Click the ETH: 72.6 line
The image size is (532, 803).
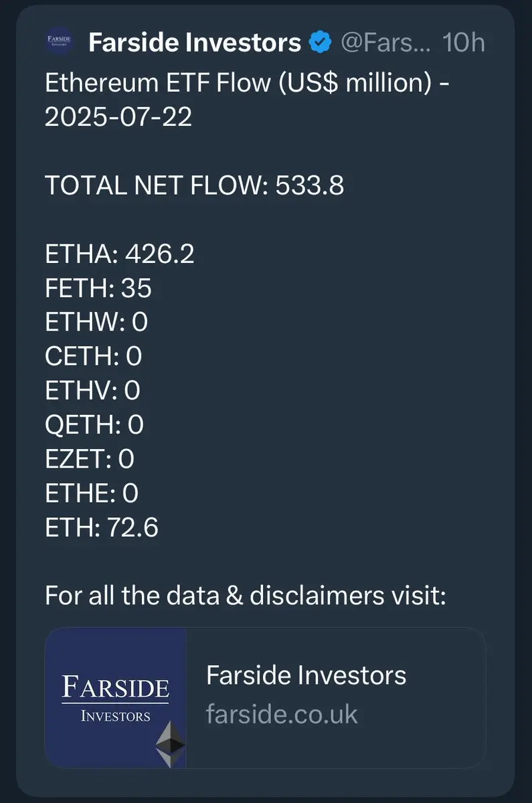point(102,527)
